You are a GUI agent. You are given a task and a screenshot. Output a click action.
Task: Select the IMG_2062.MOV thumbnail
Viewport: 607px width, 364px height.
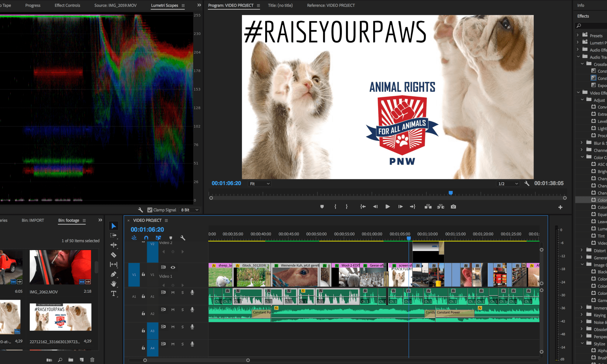point(60,267)
